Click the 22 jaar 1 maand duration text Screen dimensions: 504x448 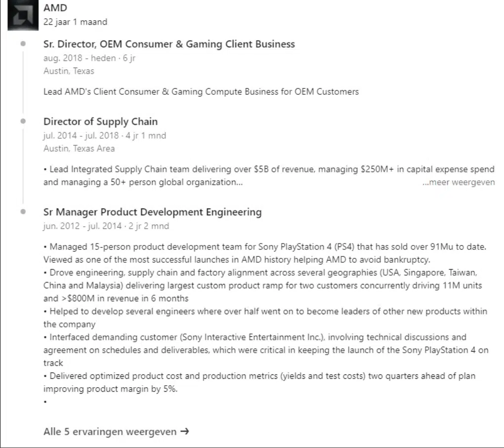[76, 22]
